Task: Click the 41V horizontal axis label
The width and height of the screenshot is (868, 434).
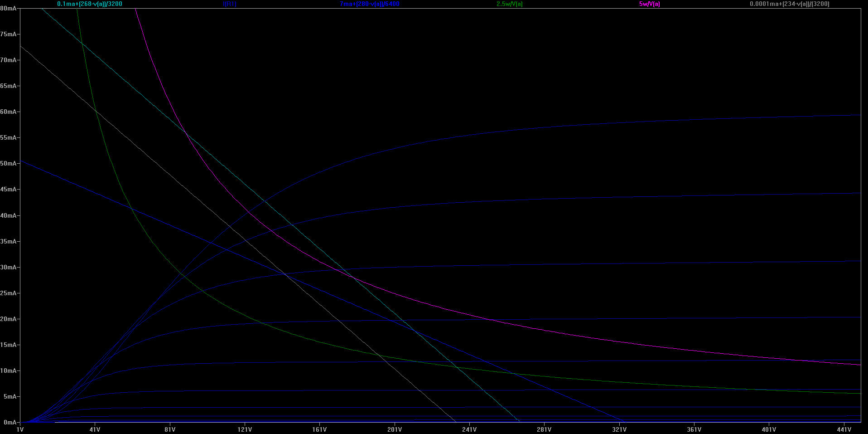Action: pos(95,429)
